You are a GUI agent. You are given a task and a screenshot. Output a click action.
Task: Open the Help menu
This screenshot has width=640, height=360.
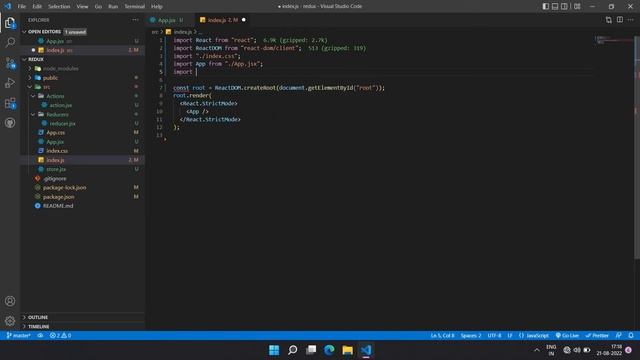point(157,6)
